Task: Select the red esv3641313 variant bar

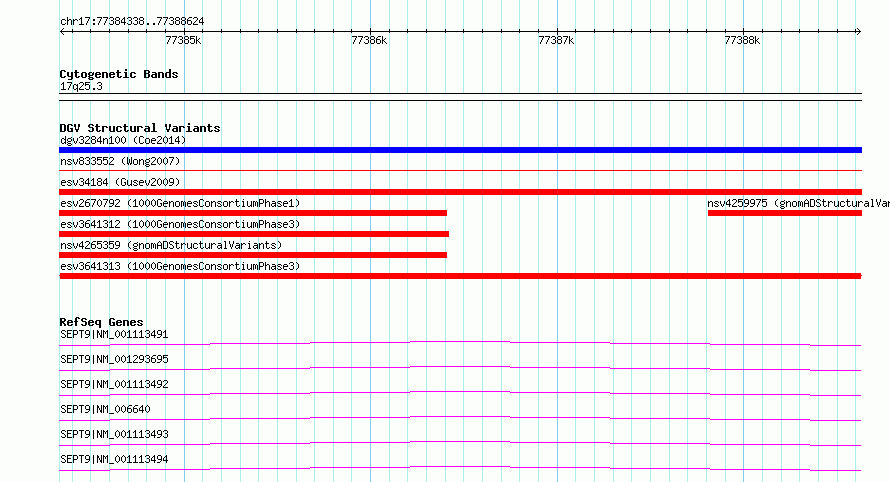Action: 460,276
